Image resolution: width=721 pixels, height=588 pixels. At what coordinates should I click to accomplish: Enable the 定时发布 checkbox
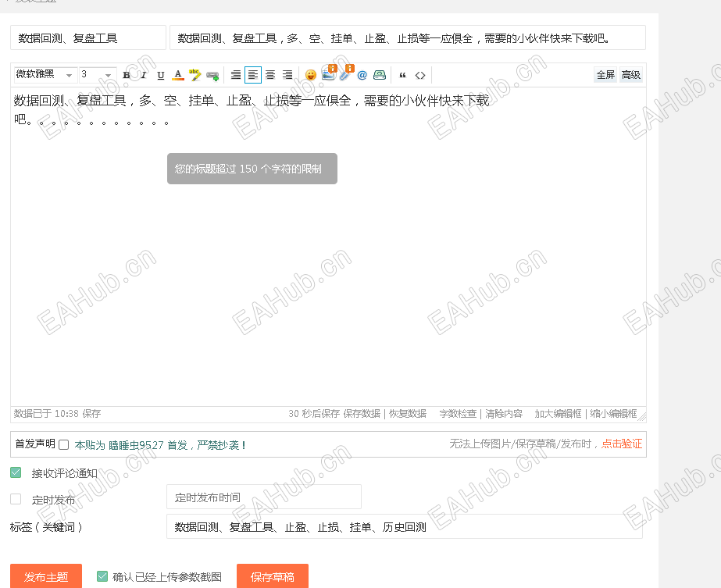[16, 499]
